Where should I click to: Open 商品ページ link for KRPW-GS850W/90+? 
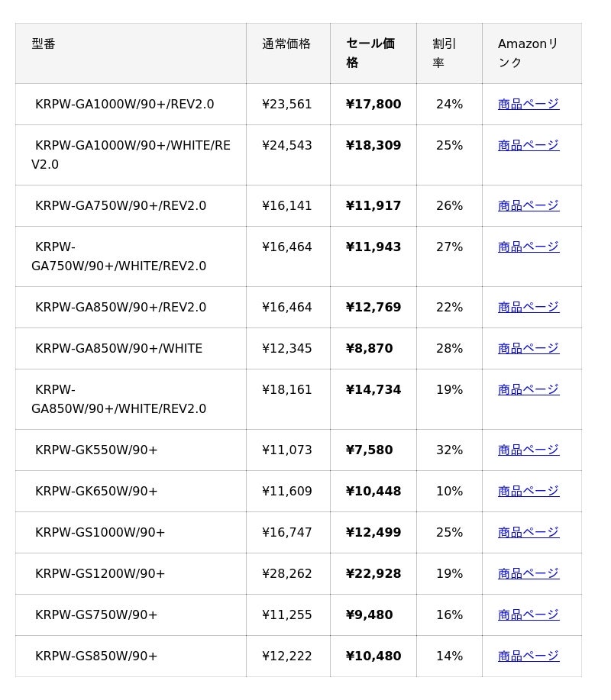pyautogui.click(x=529, y=656)
